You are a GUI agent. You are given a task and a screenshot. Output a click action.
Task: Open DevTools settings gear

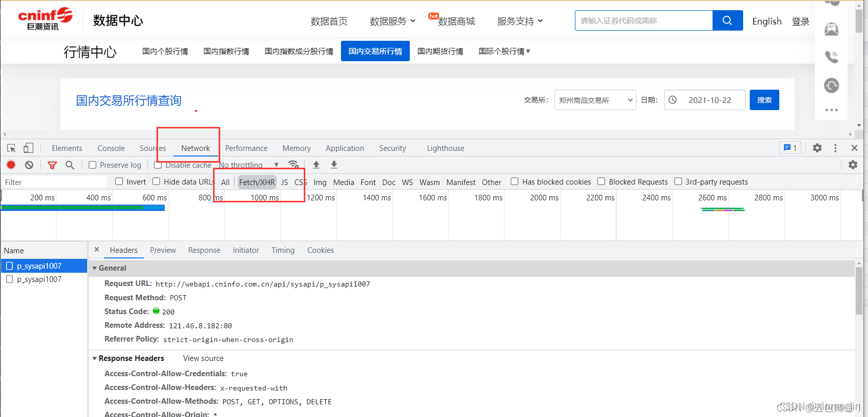[817, 148]
